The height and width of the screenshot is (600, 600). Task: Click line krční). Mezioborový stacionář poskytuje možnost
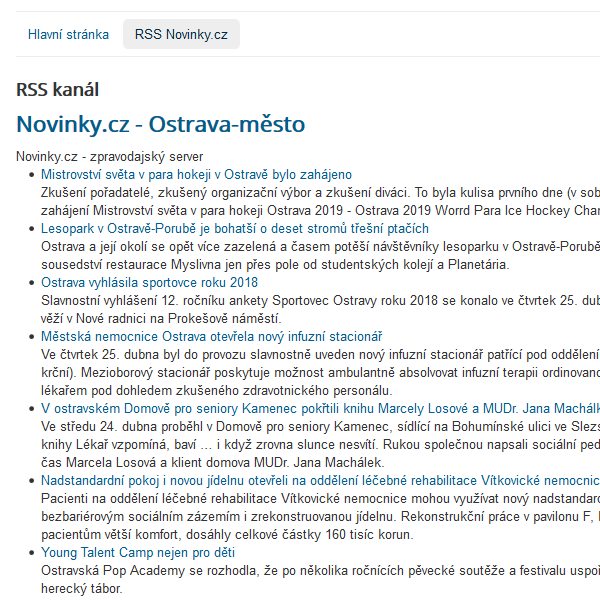[x=320, y=373]
